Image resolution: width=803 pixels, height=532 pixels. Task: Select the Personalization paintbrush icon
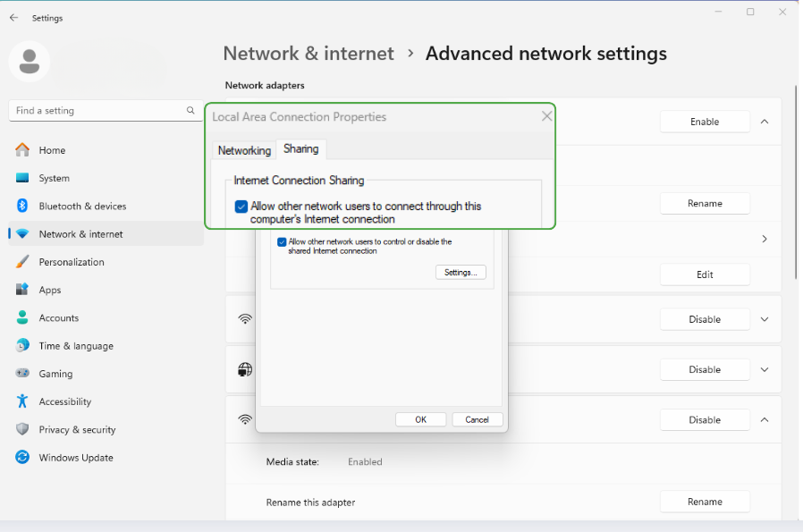(25, 261)
